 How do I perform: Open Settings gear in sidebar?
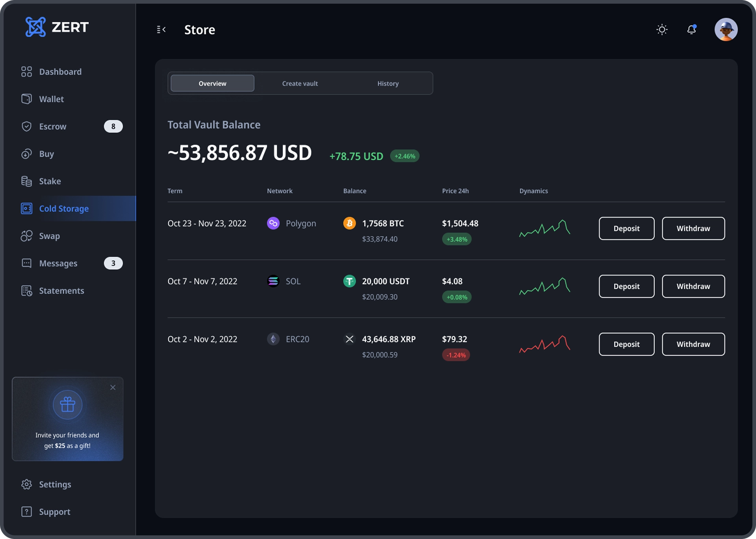pyautogui.click(x=55, y=485)
